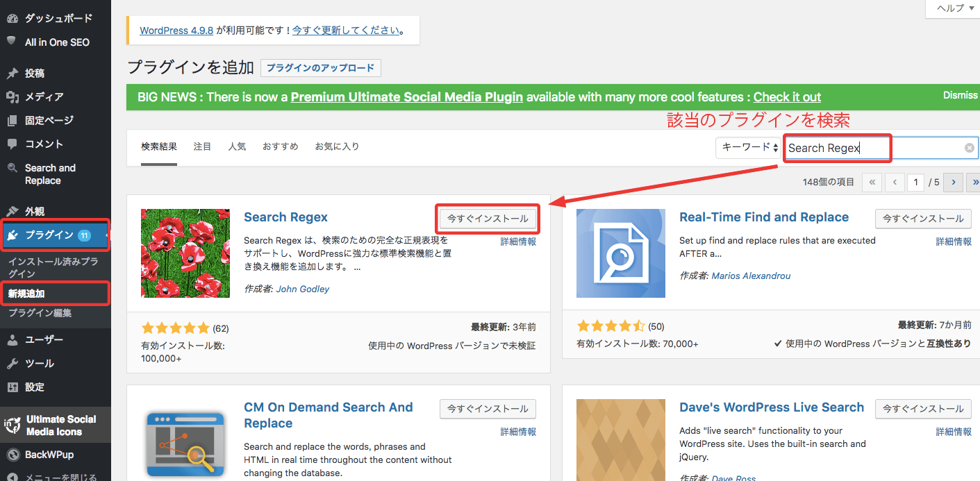Clear search field with the X icon

click(x=970, y=148)
